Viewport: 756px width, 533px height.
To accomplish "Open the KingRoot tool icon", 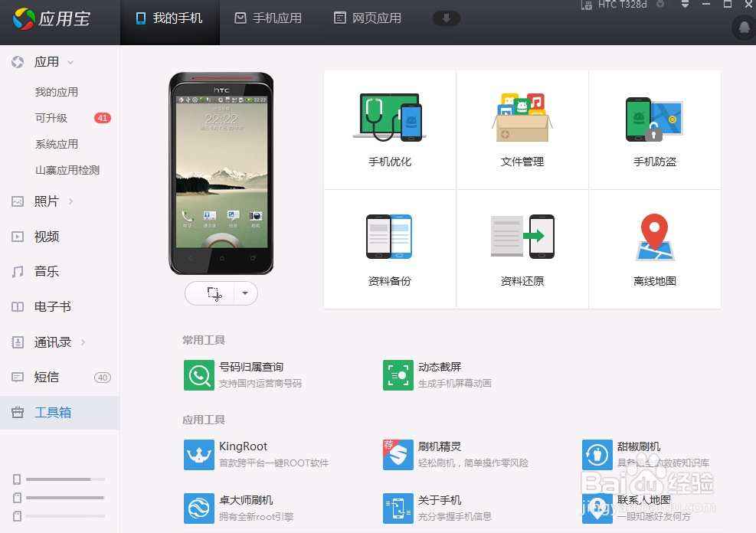I will (198, 454).
